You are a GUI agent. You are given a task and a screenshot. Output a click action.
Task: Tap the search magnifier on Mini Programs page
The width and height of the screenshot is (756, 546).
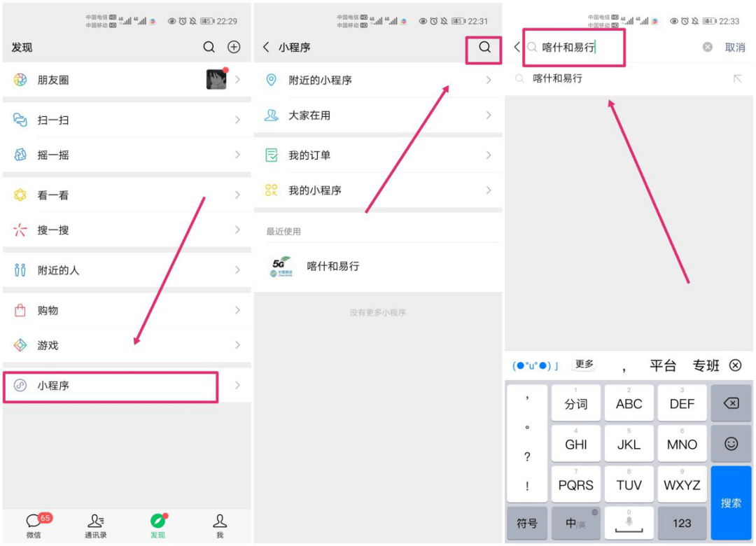[x=484, y=48]
